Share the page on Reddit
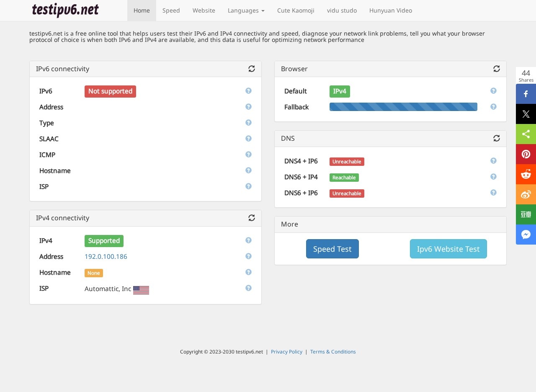 526,174
